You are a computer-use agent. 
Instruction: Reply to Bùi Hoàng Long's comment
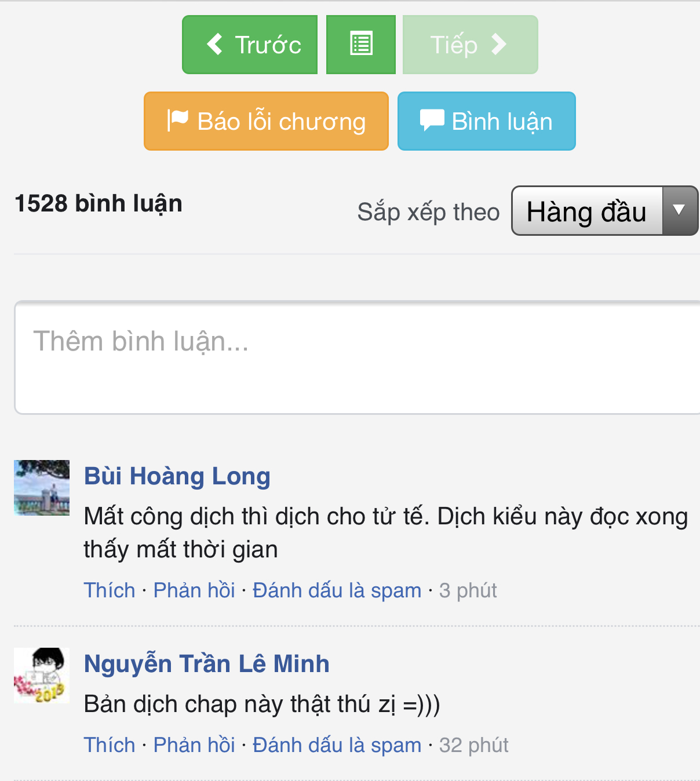click(194, 590)
